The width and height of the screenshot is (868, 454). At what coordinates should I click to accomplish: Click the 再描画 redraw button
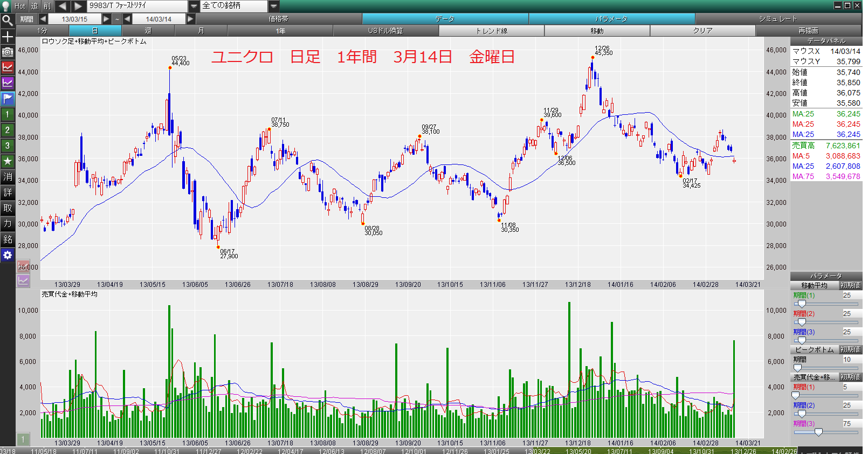(809, 31)
